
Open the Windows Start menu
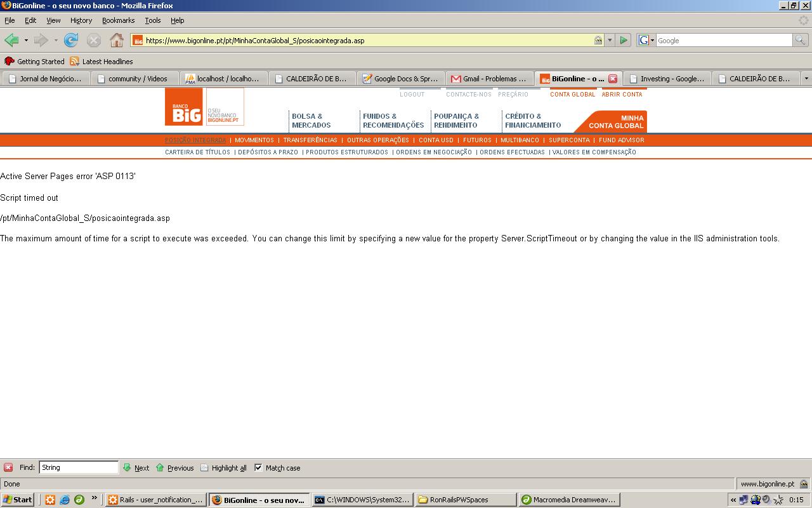(18, 500)
